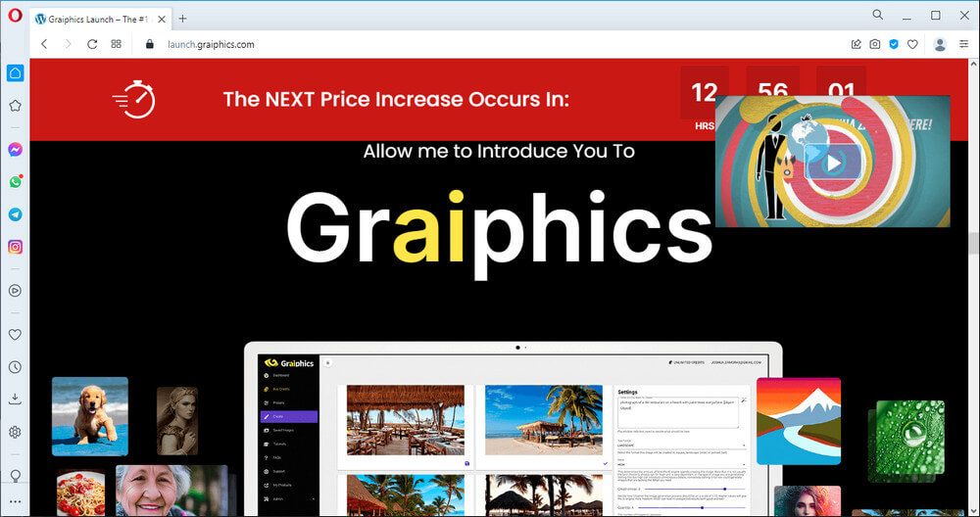Open the Opera main menu logo
980x517 pixels.
point(15,16)
